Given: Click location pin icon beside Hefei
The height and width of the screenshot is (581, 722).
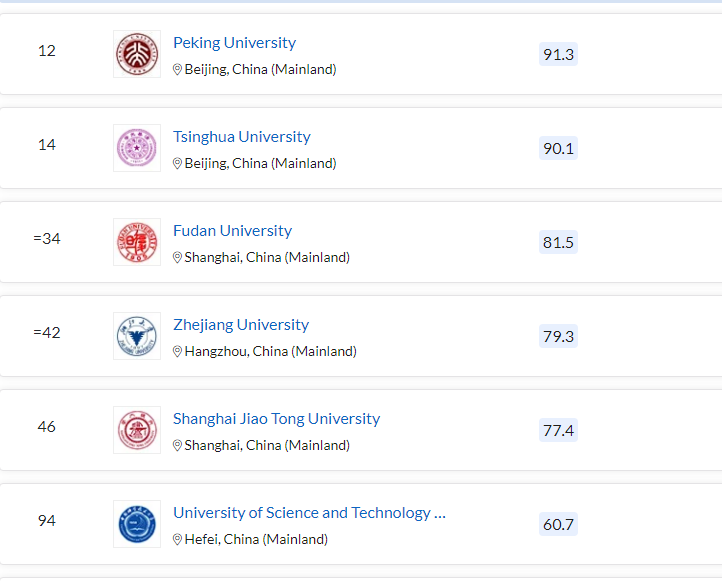Looking at the screenshot, I should pyautogui.click(x=178, y=540).
